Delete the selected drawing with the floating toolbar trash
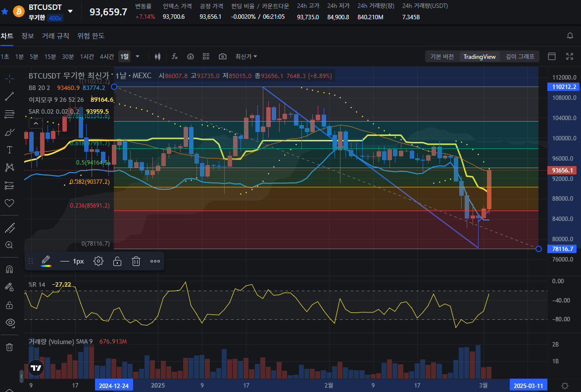Image resolution: width=581 pixels, height=392 pixels. pos(136,261)
